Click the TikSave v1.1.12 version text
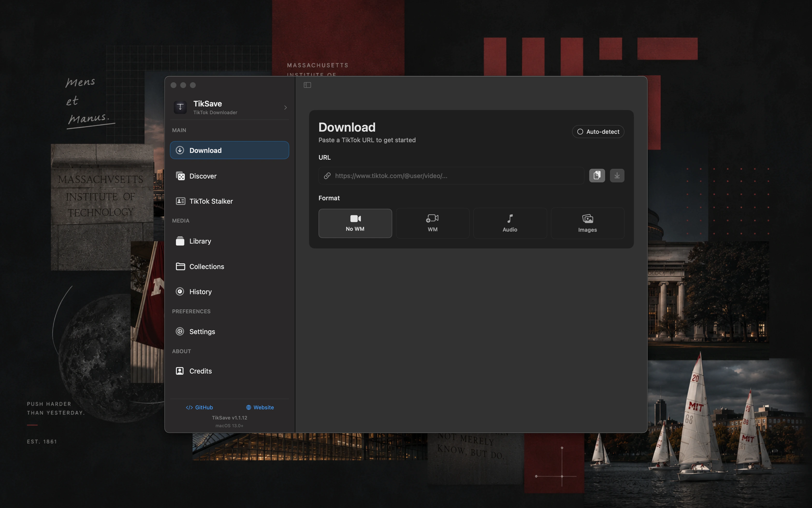The height and width of the screenshot is (508, 812). click(x=230, y=418)
